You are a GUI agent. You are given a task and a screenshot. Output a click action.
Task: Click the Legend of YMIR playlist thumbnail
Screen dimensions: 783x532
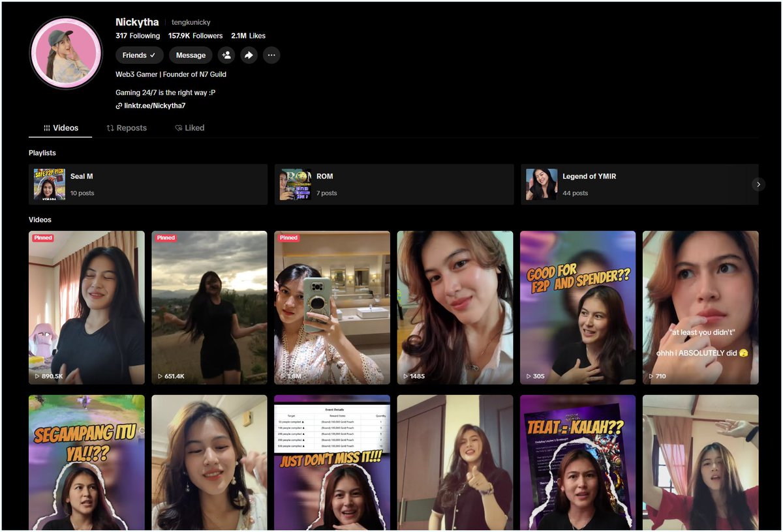pyautogui.click(x=542, y=185)
